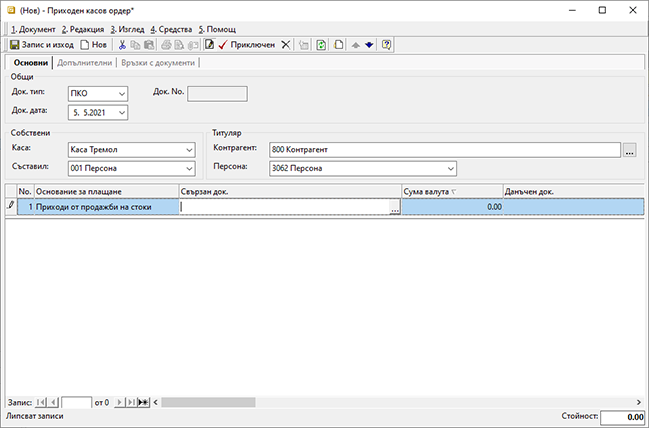Click the Cut scissors icon
Viewport: 649px width, 428px height.
(122, 45)
